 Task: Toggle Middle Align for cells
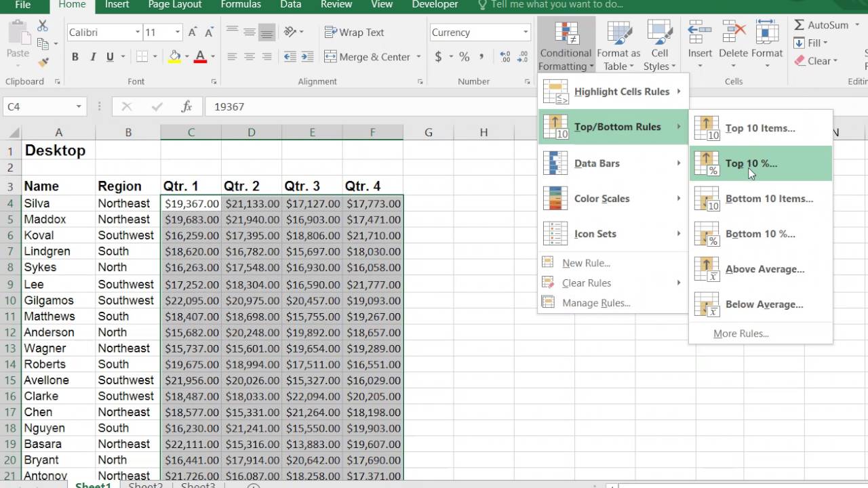point(249,32)
